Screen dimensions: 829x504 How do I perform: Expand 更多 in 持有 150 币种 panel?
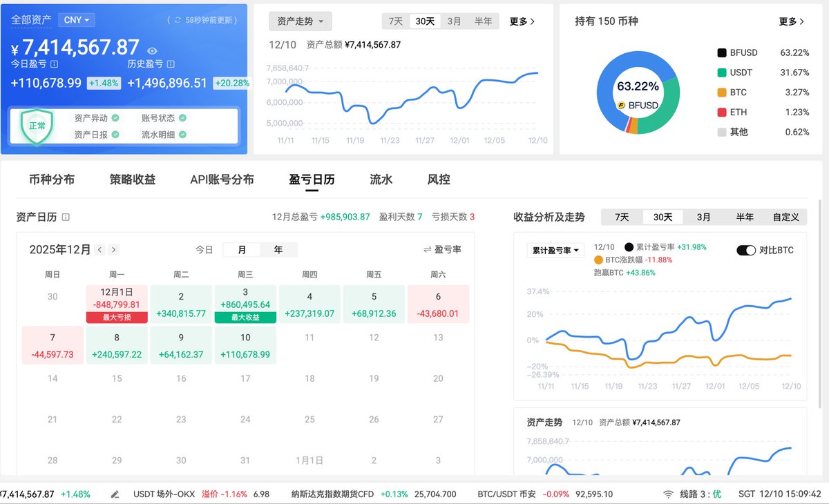click(792, 21)
